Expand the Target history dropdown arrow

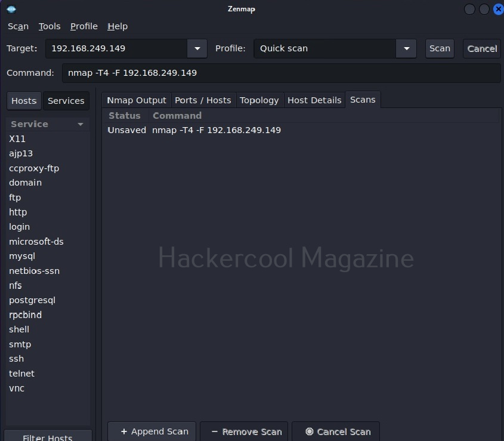197,48
